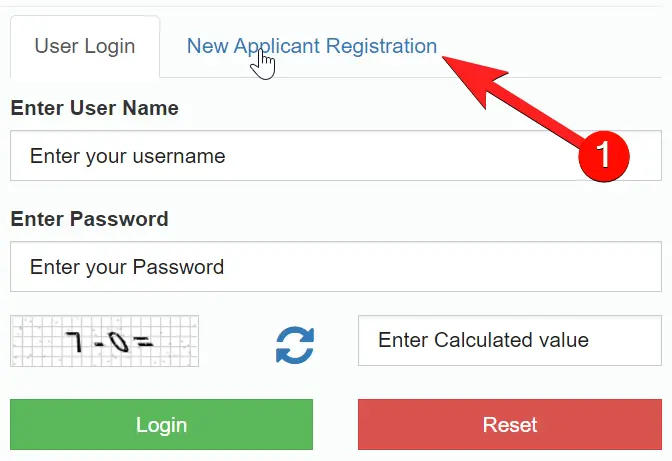
Task: Open the New Applicant Registration tab
Action: 312,46
